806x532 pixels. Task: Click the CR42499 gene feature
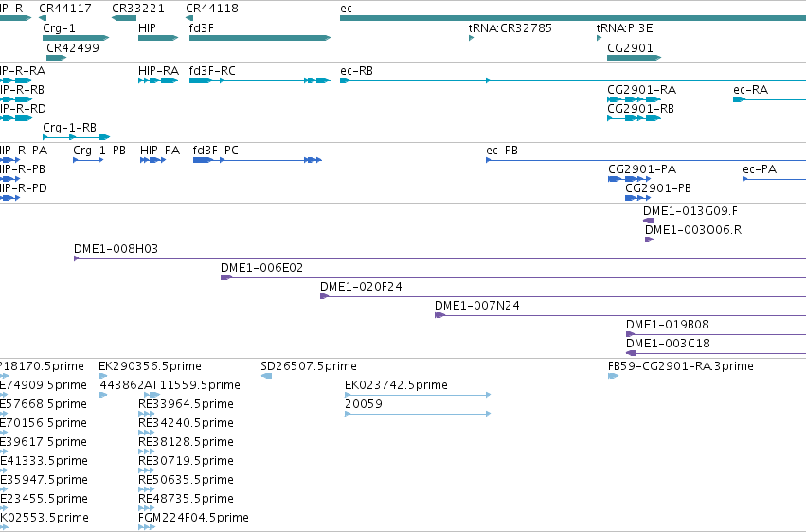click(56, 58)
